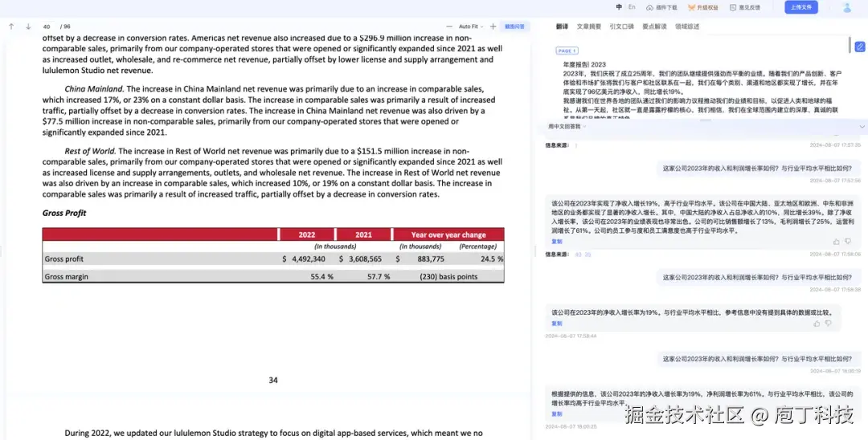This screenshot has height=440, width=868.
Task: Click the 截图问答 screenshot Q&A button
Action: pos(515,26)
